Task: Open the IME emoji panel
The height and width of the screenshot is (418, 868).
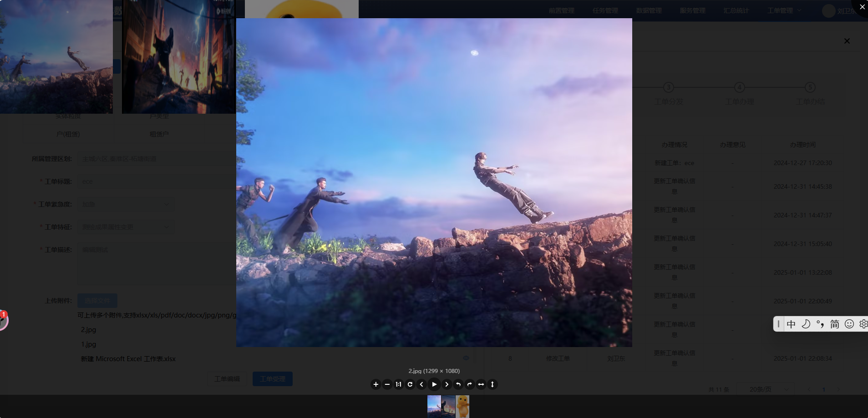Action: [849, 324]
